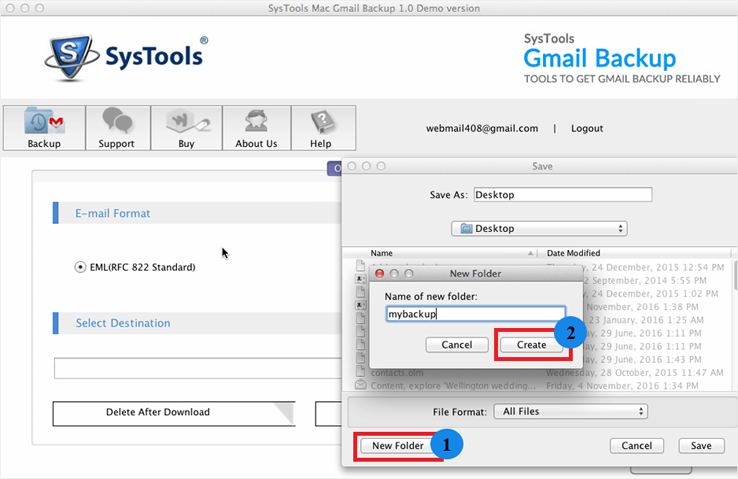Viewport: 738px width, 479px height.
Task: Select the EML (RFC 822 Standard) radio button
Action: (80, 267)
